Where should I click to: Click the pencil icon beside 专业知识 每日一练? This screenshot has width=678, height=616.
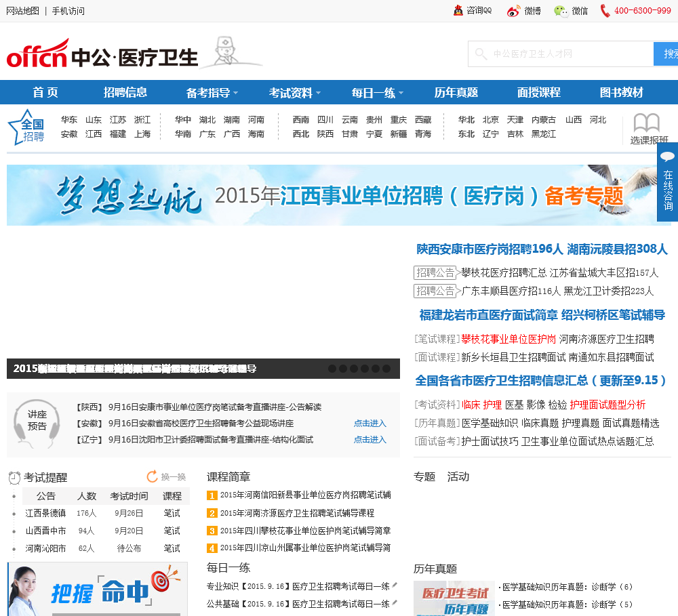[395, 586]
